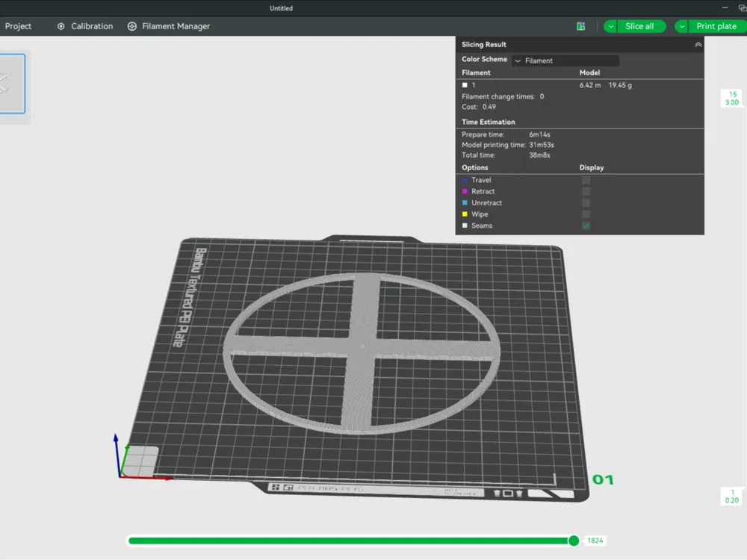Click the top layer slider marker 15
Viewport: 747px width, 560px height.
click(x=732, y=98)
